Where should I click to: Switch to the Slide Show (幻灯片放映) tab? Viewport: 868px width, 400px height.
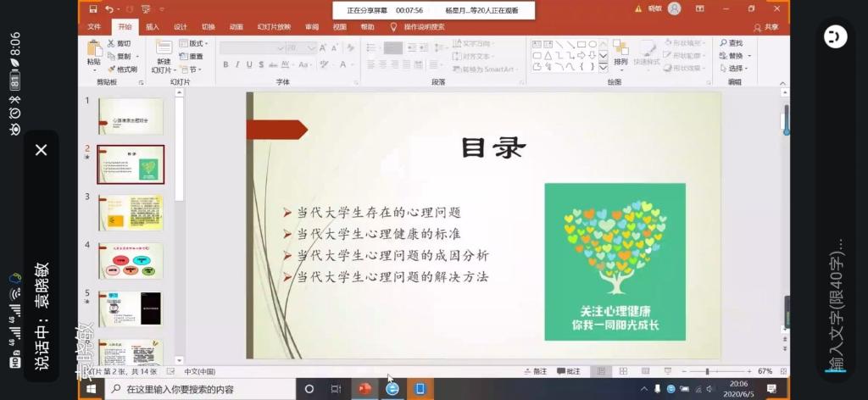click(x=272, y=27)
